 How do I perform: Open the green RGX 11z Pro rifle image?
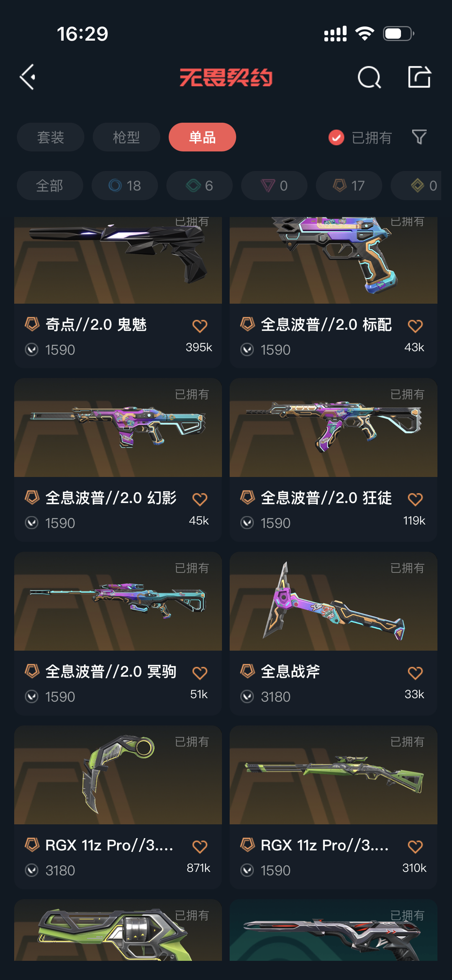(334, 775)
